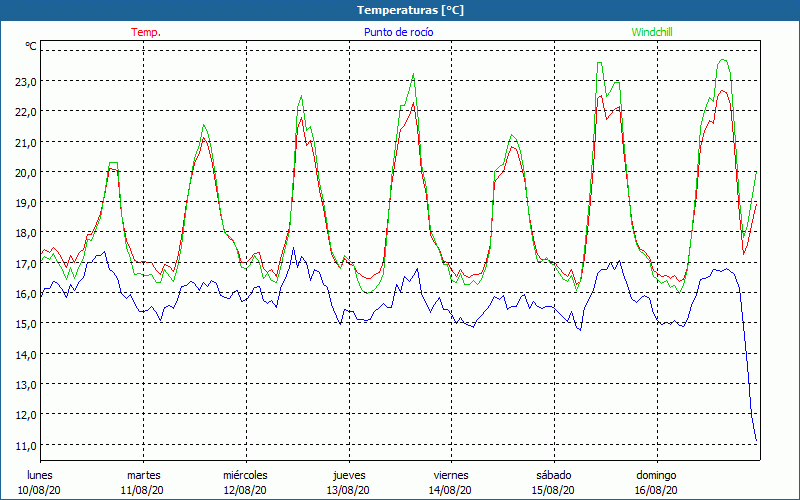Viewport: 800px width, 500px height.
Task: Click the 'Temperaturas [°C]' title bar
Action: (400, 10)
